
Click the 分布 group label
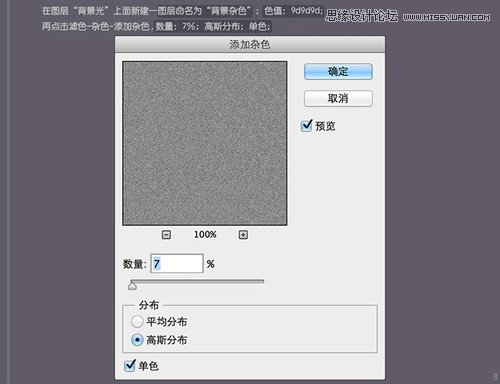point(149,305)
